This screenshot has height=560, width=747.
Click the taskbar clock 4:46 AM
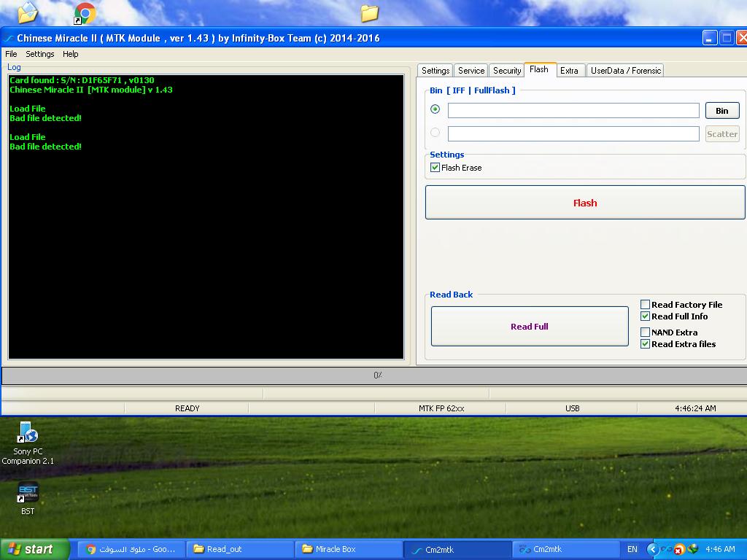pyautogui.click(x=720, y=549)
